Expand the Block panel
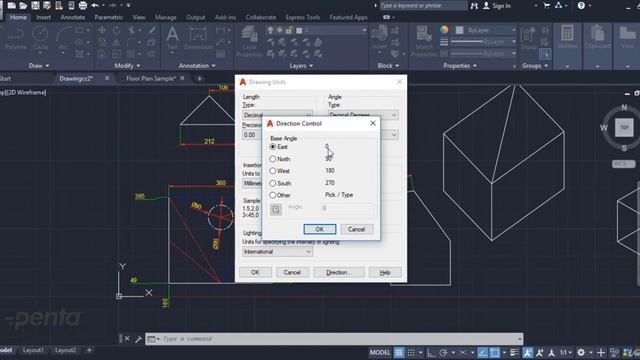The width and height of the screenshot is (640, 360). click(x=388, y=66)
